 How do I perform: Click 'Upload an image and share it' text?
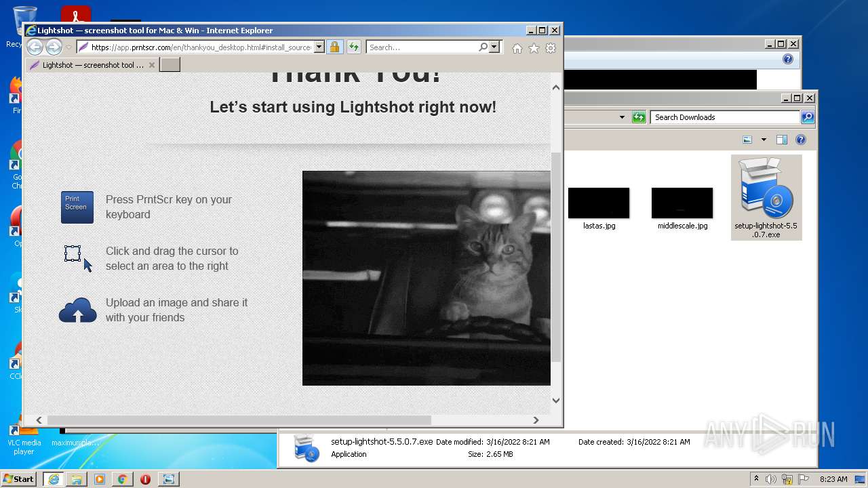pos(176,302)
